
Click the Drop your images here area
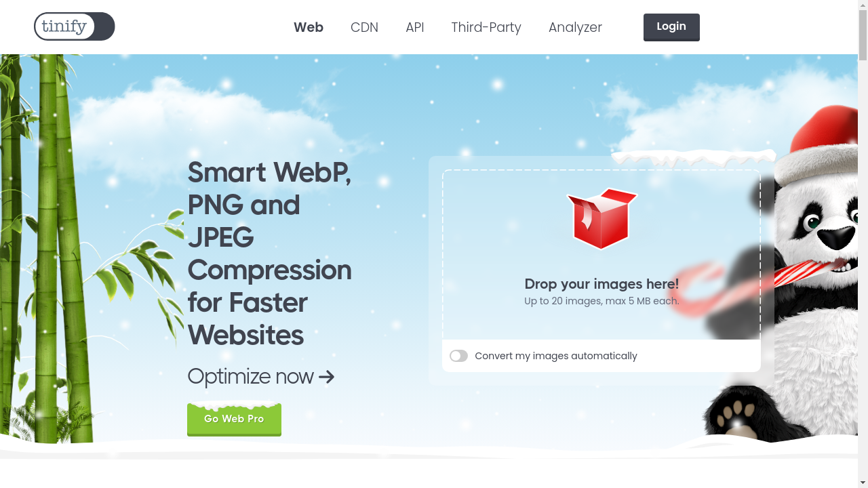601,255
